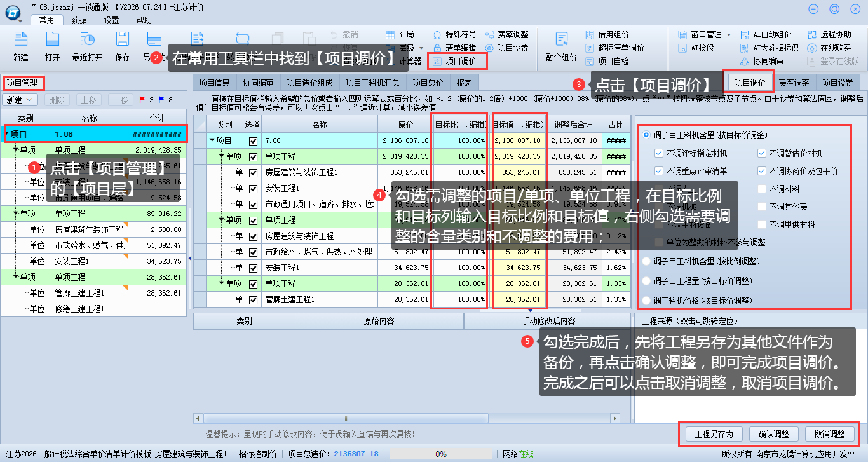The width and height of the screenshot is (868, 462).
Task: Uncheck 不调暂估价材机 checkbox
Action: coord(762,153)
